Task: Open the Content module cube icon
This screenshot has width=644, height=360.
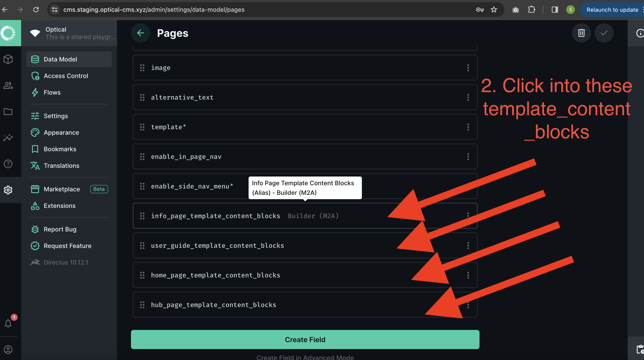Action: 8,59
